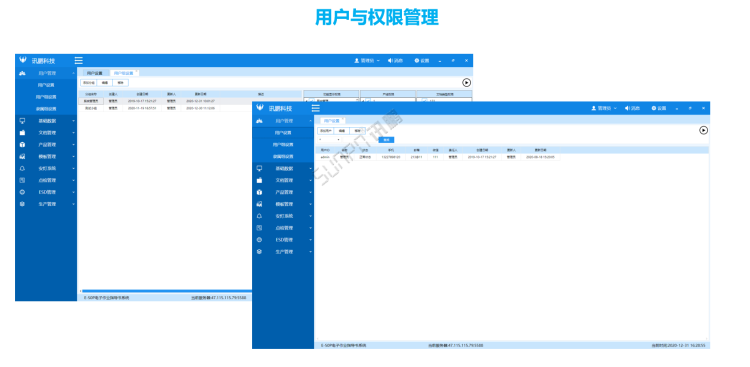Switch to 用户设置 tab in back window

pos(95,73)
